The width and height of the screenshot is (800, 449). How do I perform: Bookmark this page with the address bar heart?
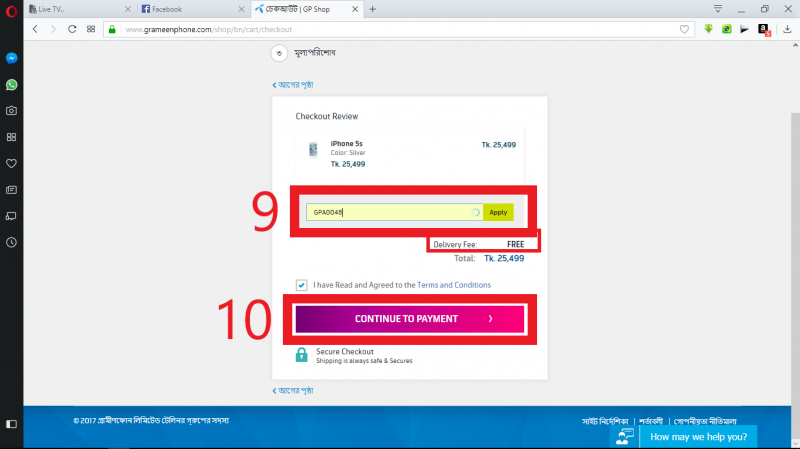684,30
